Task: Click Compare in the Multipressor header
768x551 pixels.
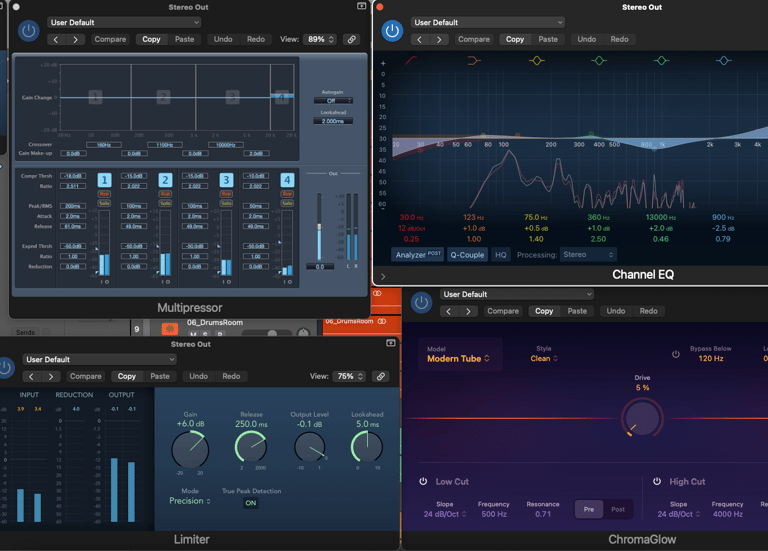Action: [110, 40]
